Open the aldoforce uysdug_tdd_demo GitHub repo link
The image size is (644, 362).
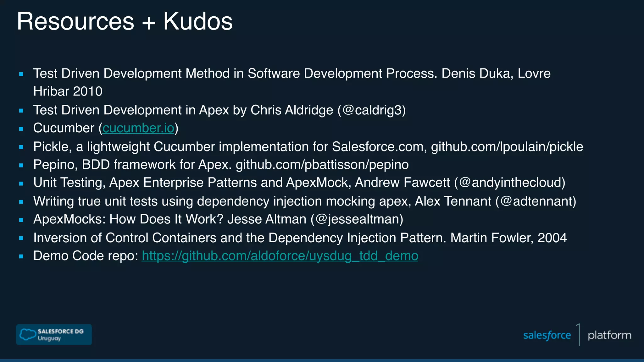[280, 256]
